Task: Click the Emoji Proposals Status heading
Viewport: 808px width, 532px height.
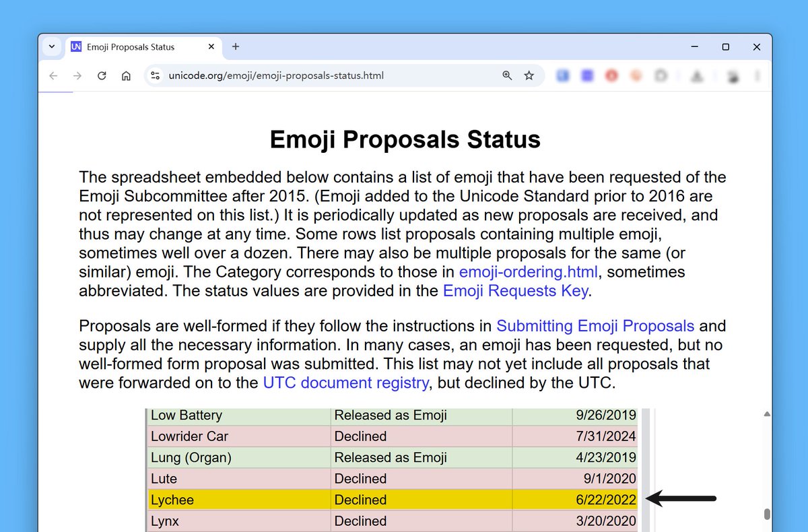Action: (x=405, y=139)
